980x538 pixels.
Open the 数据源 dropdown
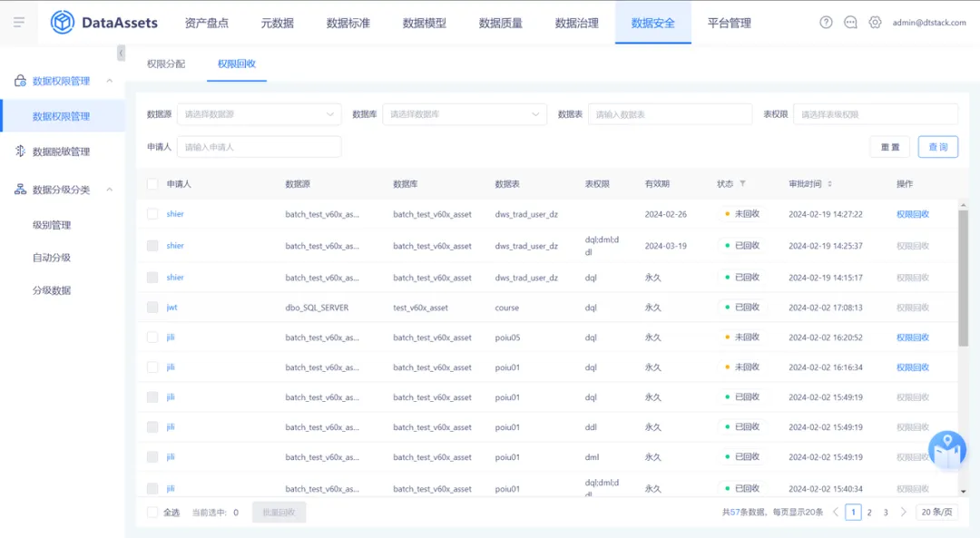tap(260, 114)
